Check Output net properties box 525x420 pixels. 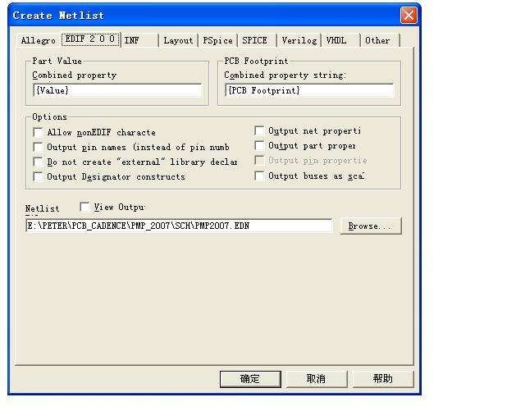[x=259, y=130]
